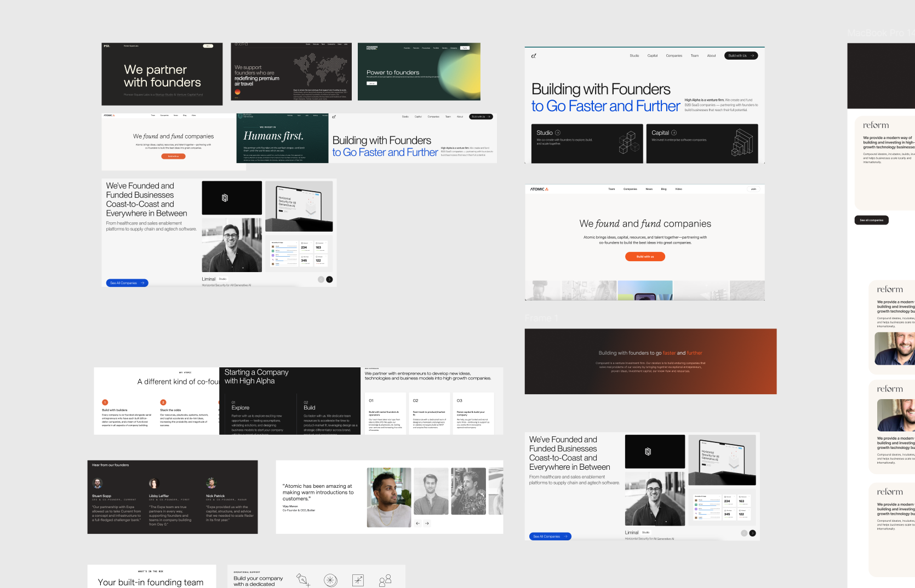Click the orange number 2 step badge

click(163, 402)
